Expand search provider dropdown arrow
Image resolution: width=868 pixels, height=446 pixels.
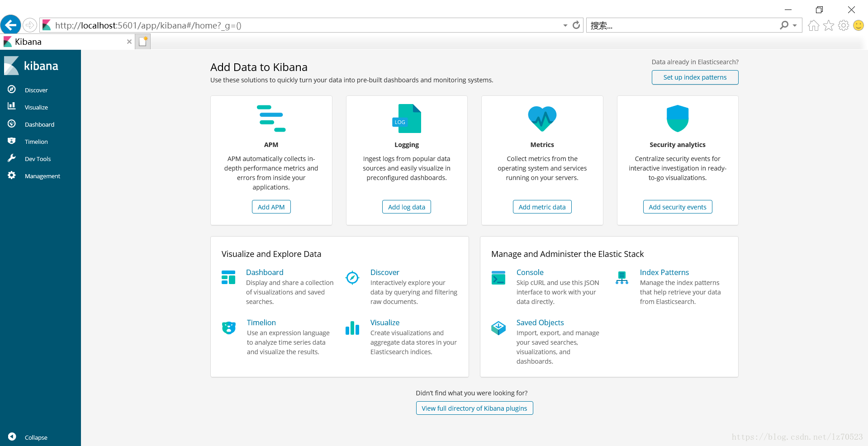tap(795, 25)
